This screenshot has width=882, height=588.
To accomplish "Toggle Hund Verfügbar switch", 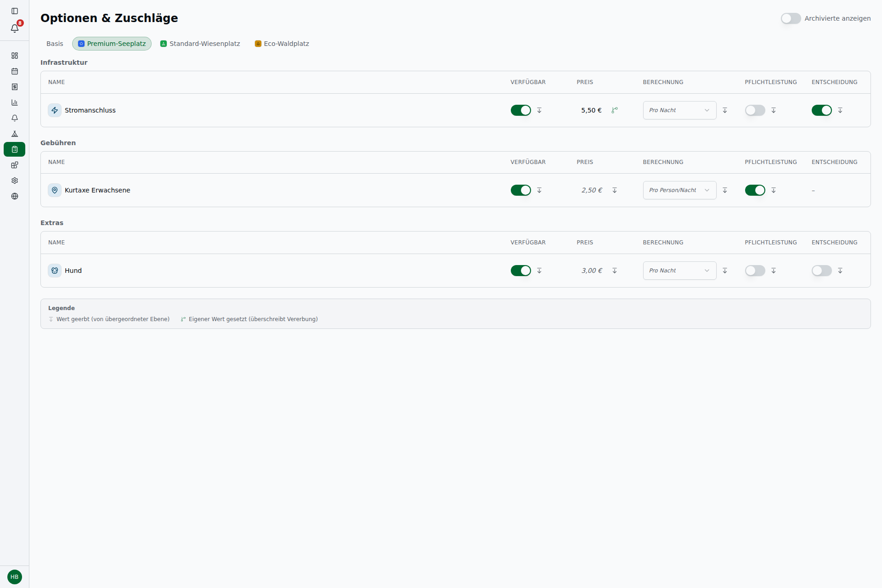I will click(x=520, y=271).
